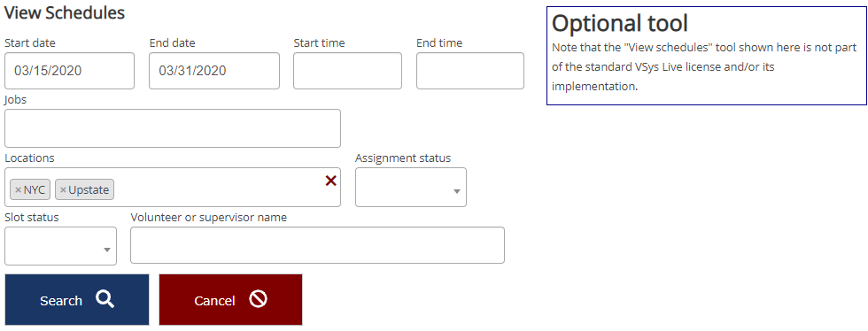This screenshot has width=868, height=331.
Task: Click empty area of Locations field
Action: pos(216,189)
